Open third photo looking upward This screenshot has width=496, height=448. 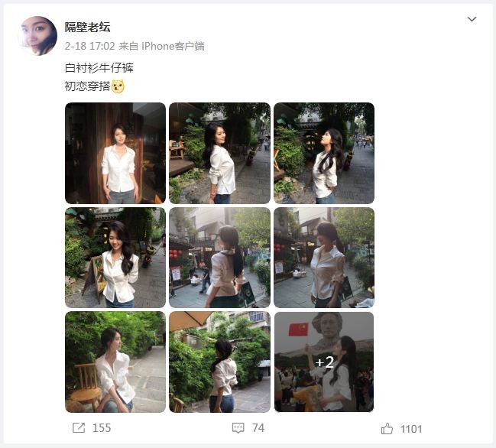[324, 153]
